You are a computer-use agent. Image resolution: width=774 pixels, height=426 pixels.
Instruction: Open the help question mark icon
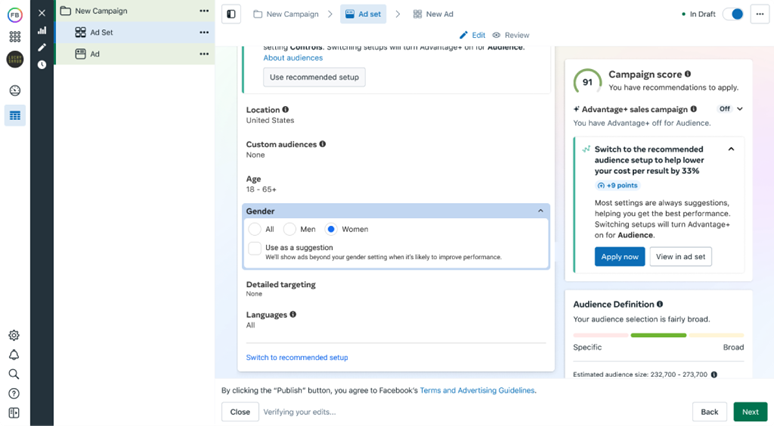(14, 393)
